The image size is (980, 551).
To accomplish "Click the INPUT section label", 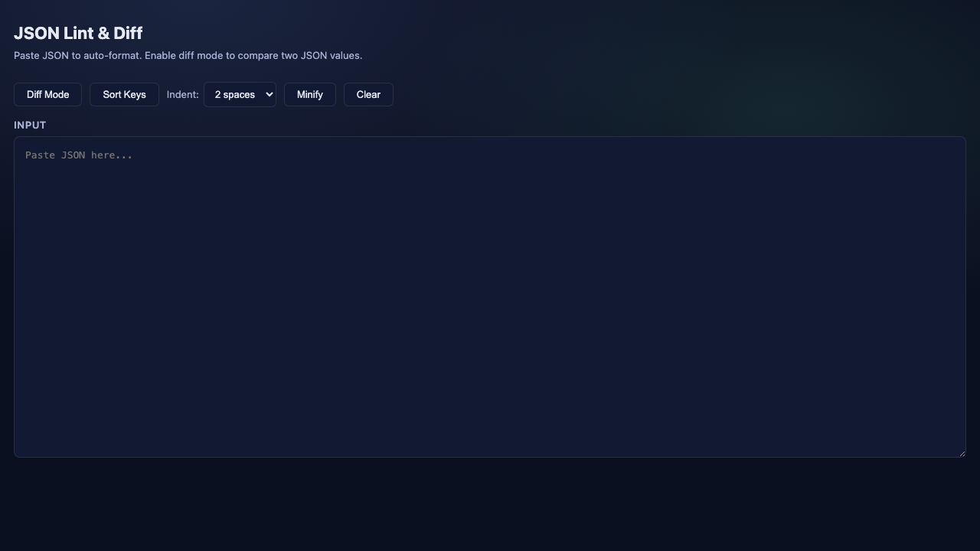I will coord(30,125).
